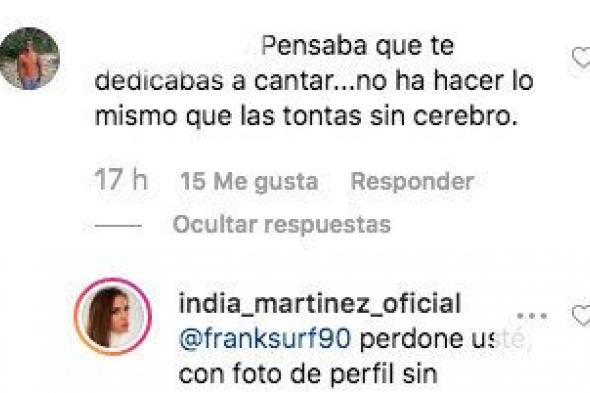Open three-dot options on india_martinez_oficial's reply

point(532,316)
